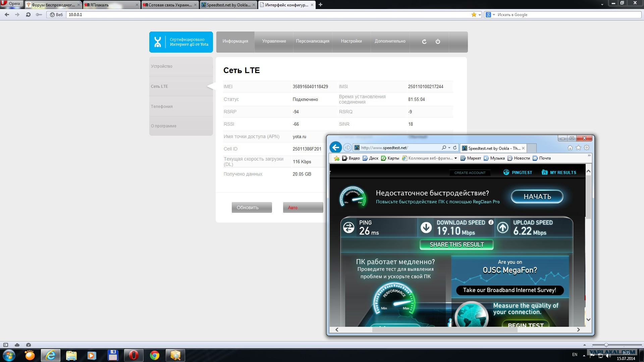Open a new Opera tab with plus
The height and width of the screenshot is (362, 644).
tap(320, 5)
